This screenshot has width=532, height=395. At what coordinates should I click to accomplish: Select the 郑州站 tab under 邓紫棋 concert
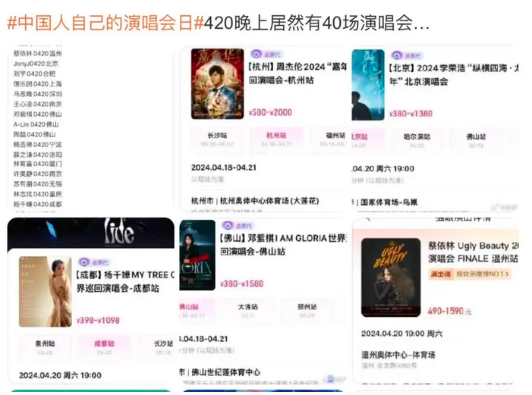click(307, 310)
